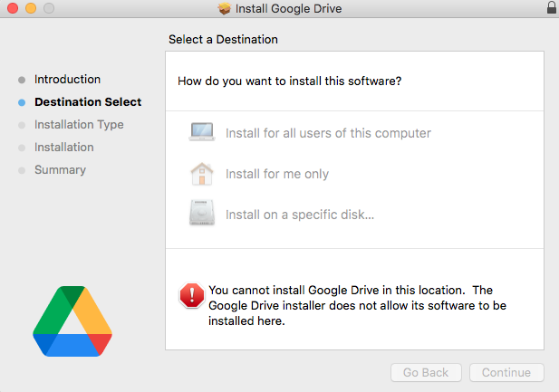Click the Google Drive logo
The image size is (559, 392).
point(72,321)
